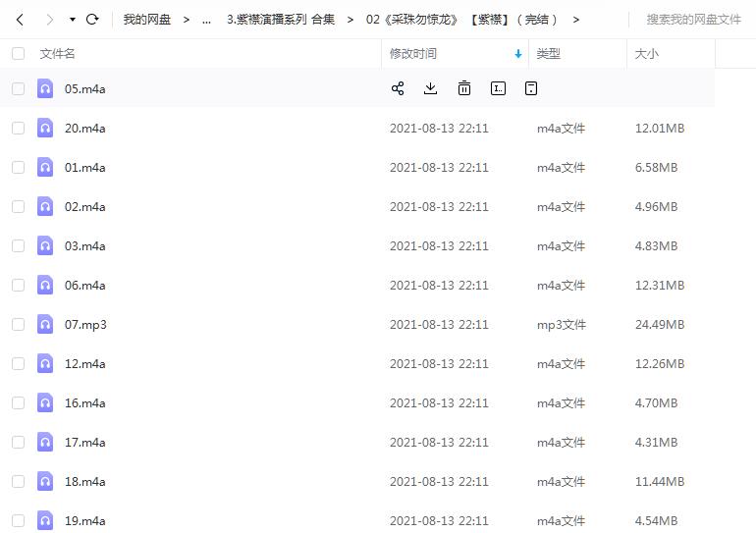Check the box for 06.m4a

(19, 286)
